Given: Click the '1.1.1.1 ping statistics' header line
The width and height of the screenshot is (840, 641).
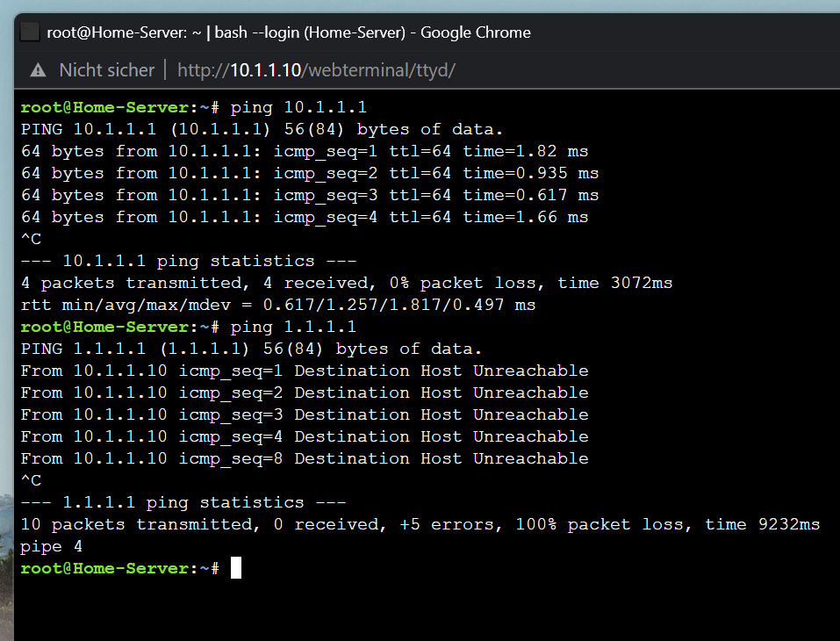Looking at the screenshot, I should (183, 503).
